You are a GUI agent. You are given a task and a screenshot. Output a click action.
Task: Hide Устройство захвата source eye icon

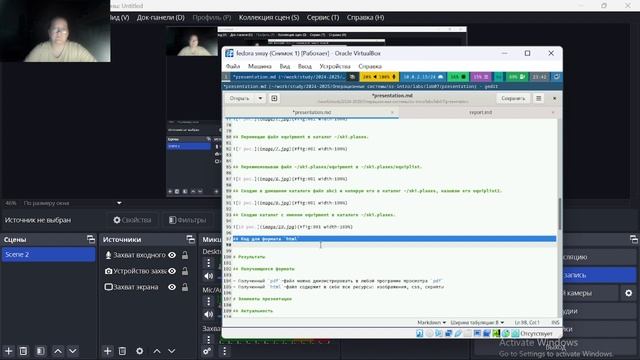pyautogui.click(x=172, y=271)
